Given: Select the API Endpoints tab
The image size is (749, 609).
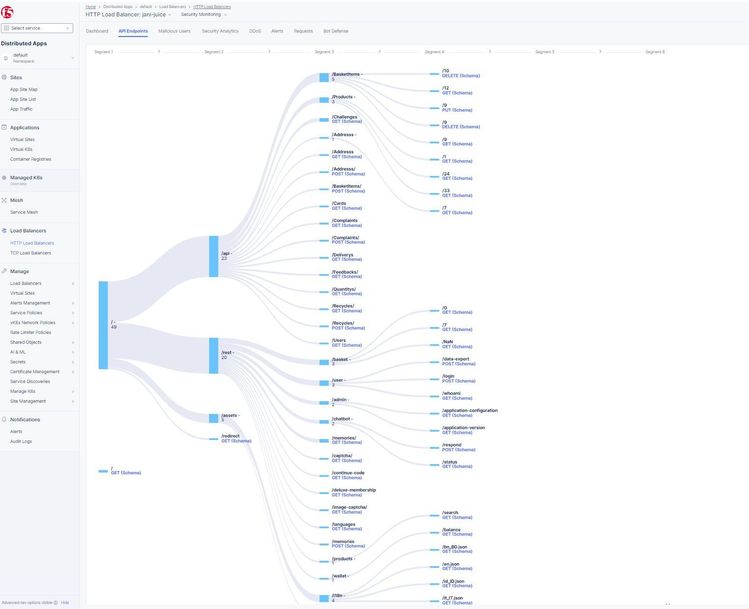Looking at the screenshot, I should point(133,31).
